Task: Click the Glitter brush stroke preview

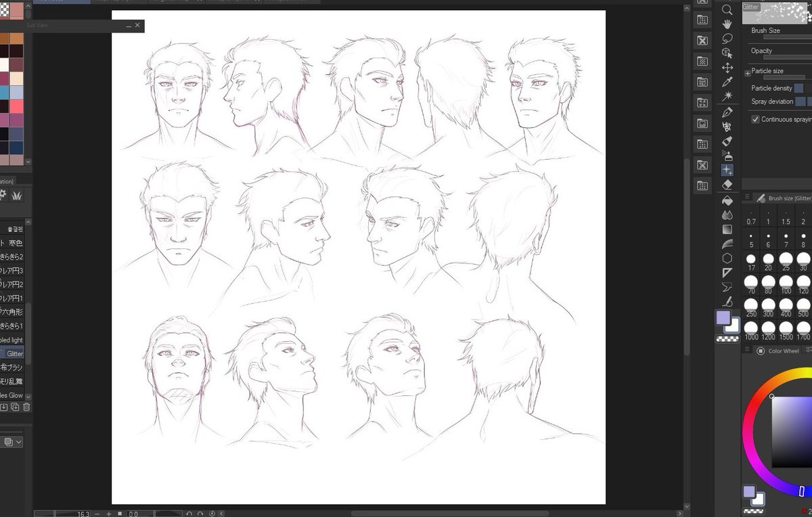Action: [x=777, y=12]
